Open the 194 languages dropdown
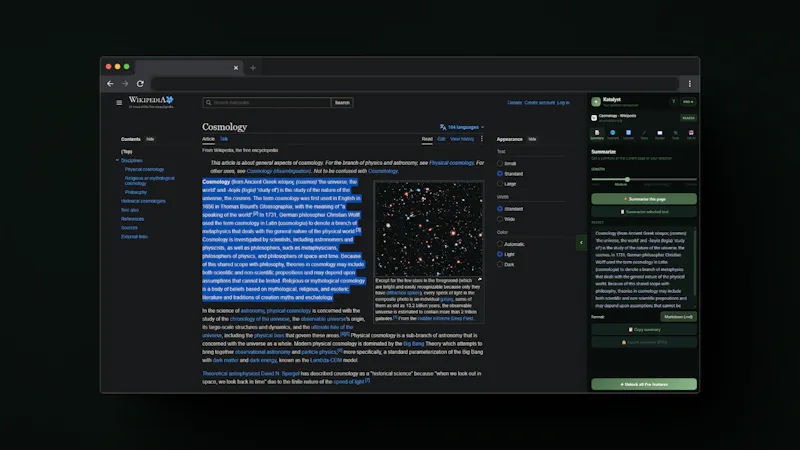Image resolution: width=800 pixels, height=450 pixels. (x=462, y=127)
